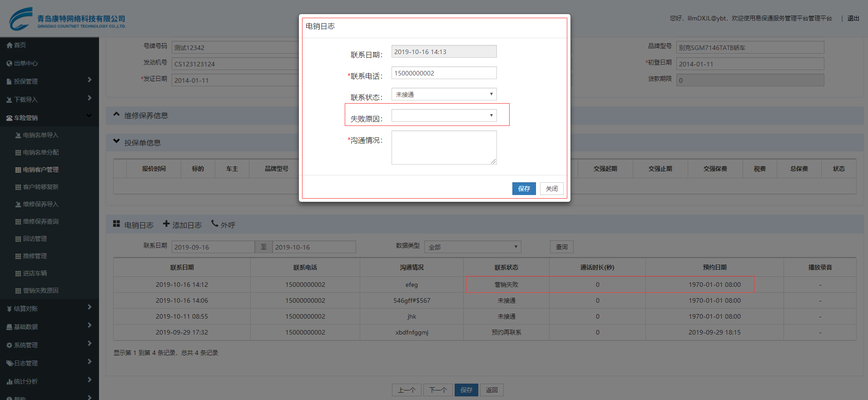Click the gear icon for 系统管理
The height and width of the screenshot is (400, 868).
(x=9, y=345)
